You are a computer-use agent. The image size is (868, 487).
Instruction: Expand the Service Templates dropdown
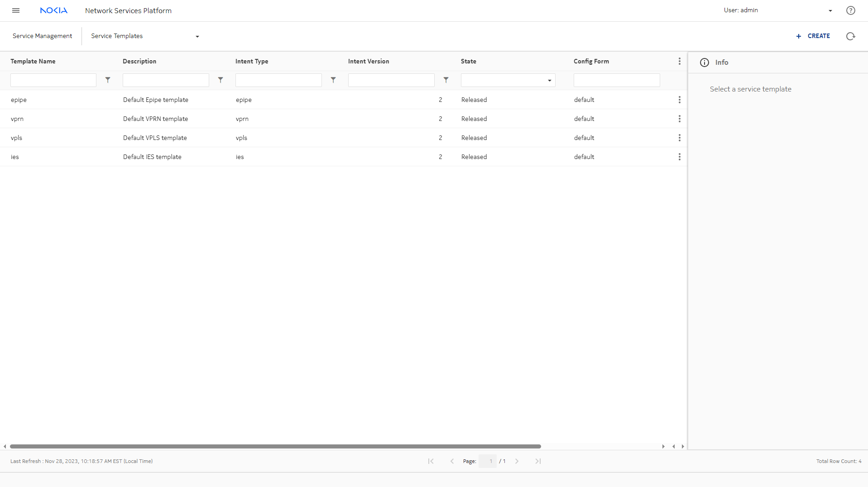pos(197,37)
